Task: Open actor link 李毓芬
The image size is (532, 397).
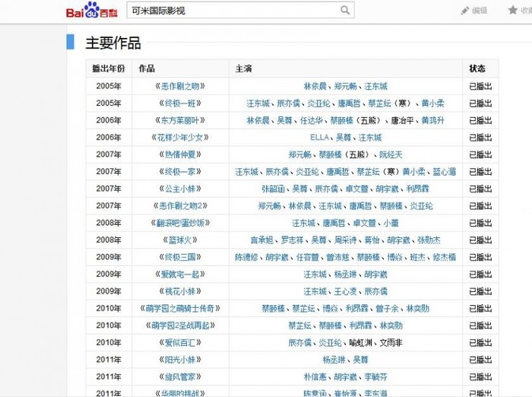Action: coord(375,376)
